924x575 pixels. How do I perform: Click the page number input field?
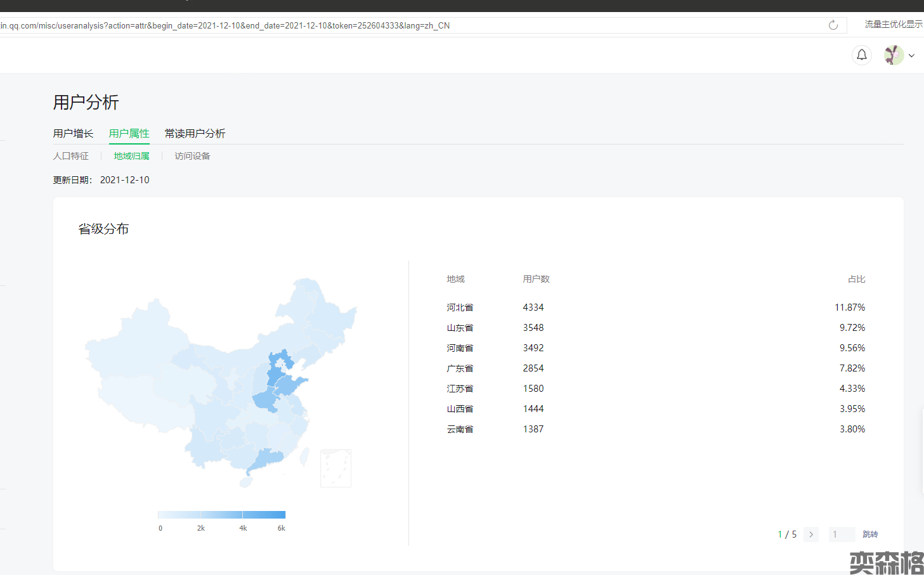[x=842, y=534]
